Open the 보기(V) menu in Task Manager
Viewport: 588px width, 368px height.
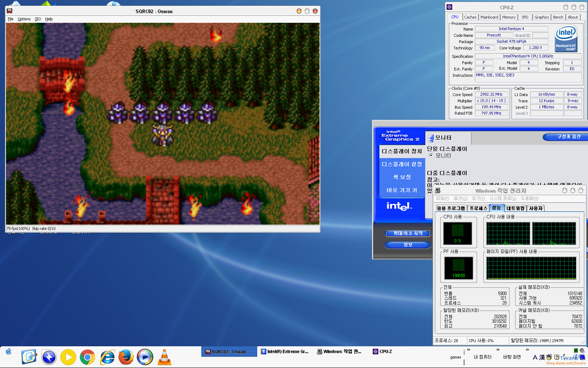(x=478, y=198)
